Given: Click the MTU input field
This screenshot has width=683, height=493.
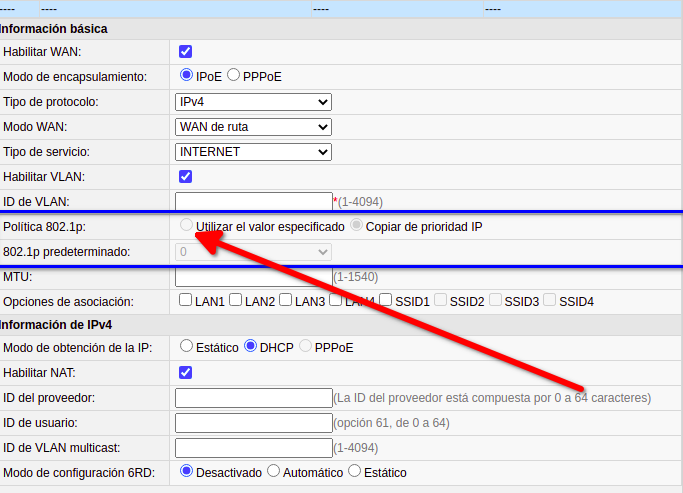Looking at the screenshot, I should click(x=253, y=276).
